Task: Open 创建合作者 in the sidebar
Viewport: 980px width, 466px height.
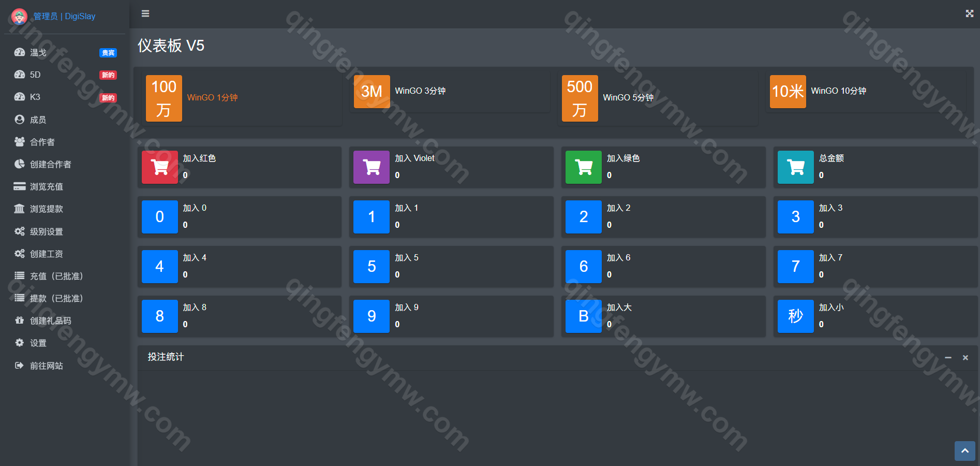Action: [x=65, y=164]
